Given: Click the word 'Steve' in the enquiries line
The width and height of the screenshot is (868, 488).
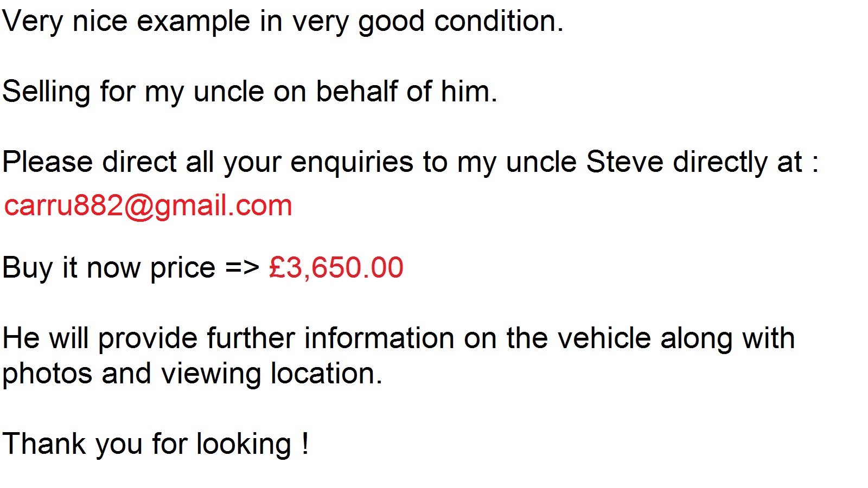Looking at the screenshot, I should pos(625,163).
